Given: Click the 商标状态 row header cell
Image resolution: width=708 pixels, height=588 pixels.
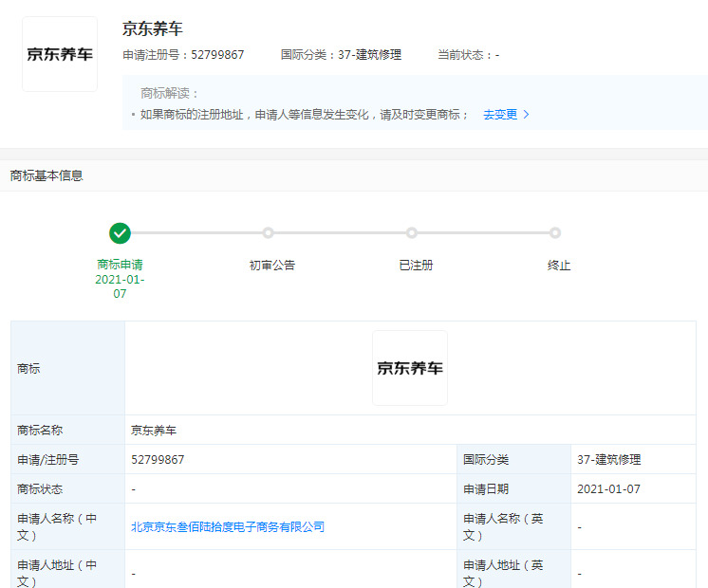Looking at the screenshot, I should [67, 488].
